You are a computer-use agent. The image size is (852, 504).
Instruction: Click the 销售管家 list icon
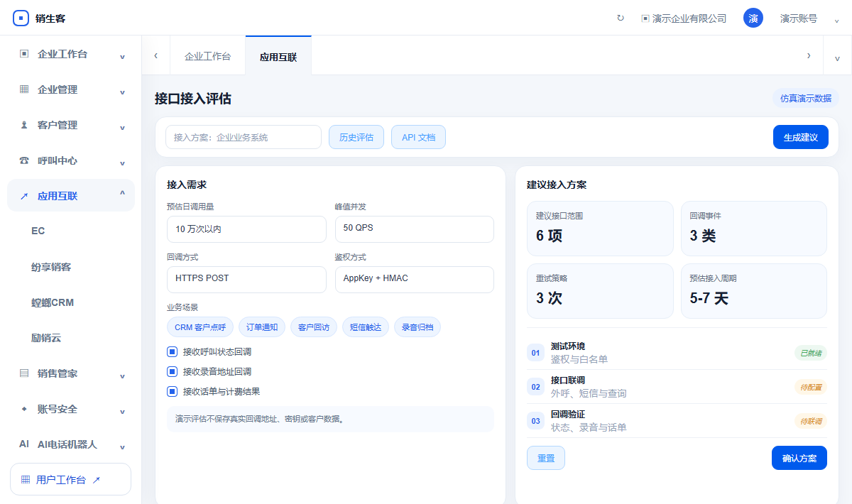click(24, 373)
